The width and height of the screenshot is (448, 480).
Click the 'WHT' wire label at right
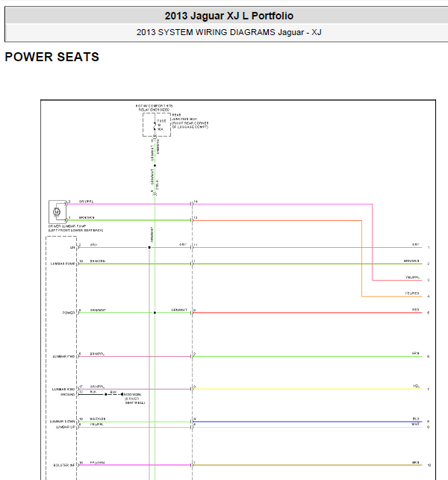coord(416,424)
